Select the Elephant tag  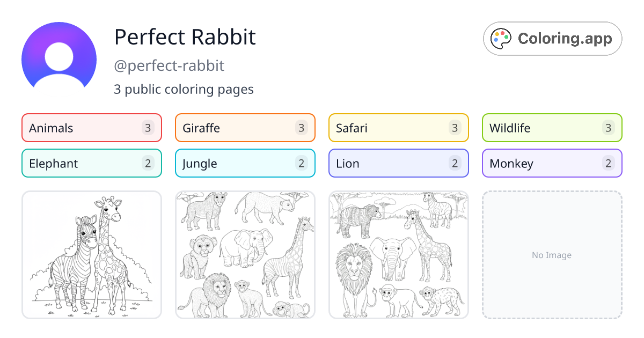91,163
